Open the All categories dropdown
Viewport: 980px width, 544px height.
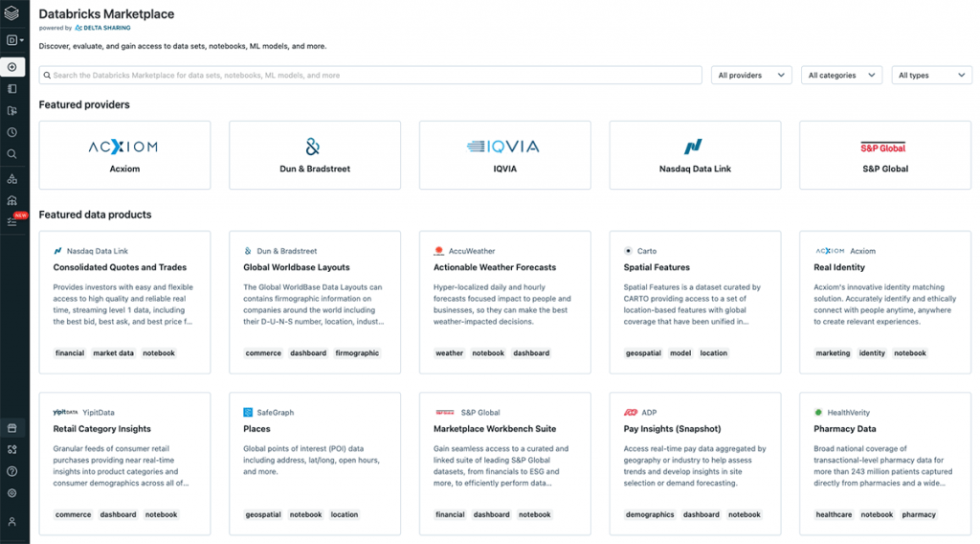[841, 75]
